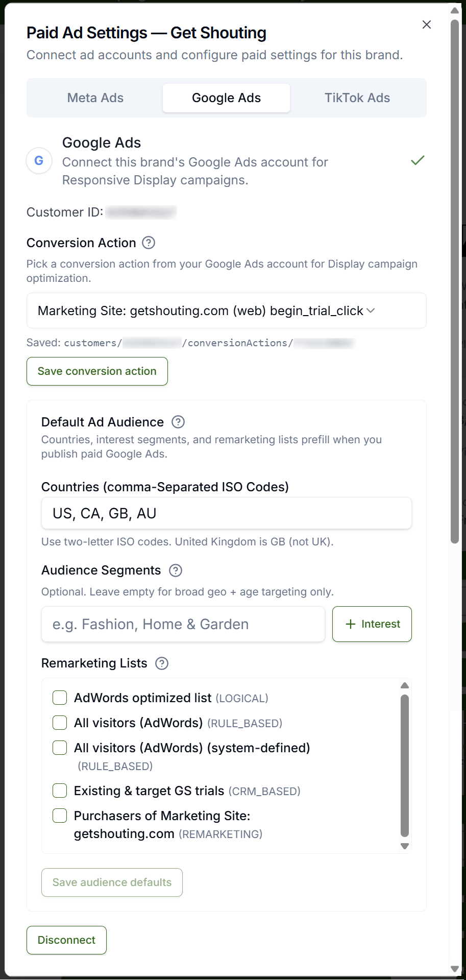Select the Google Ads tab
This screenshot has width=466, height=980.
pyautogui.click(x=226, y=98)
